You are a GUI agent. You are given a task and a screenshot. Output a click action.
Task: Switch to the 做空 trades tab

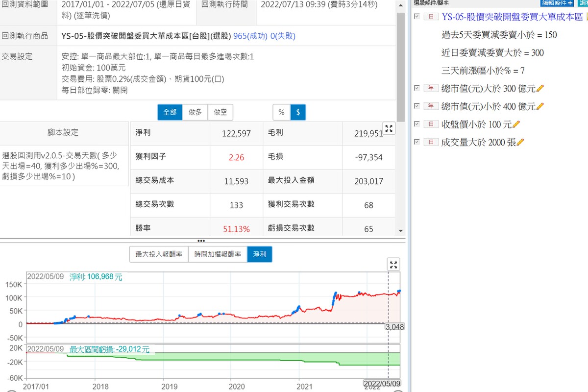(x=220, y=112)
